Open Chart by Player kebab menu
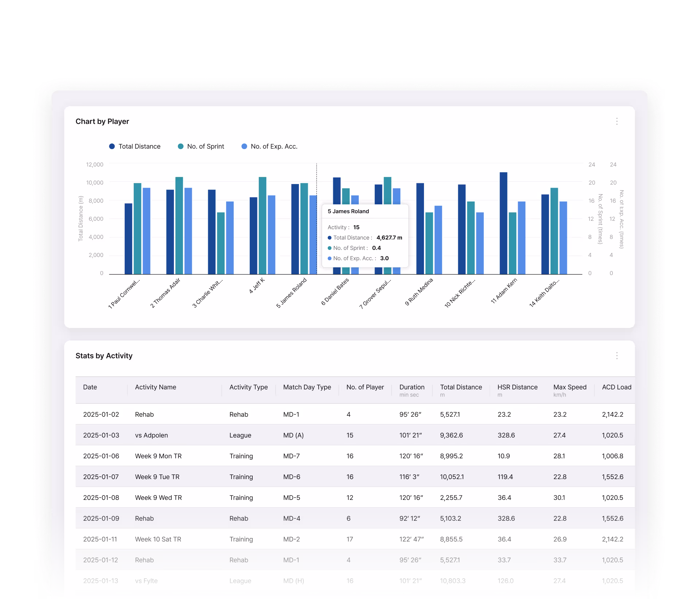 pos(617,121)
